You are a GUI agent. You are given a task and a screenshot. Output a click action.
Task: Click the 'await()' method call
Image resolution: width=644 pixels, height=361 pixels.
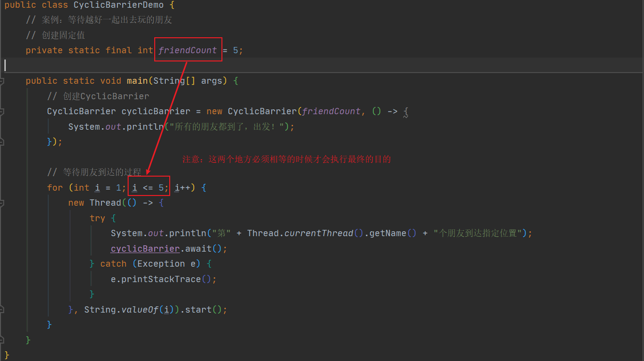204,249
